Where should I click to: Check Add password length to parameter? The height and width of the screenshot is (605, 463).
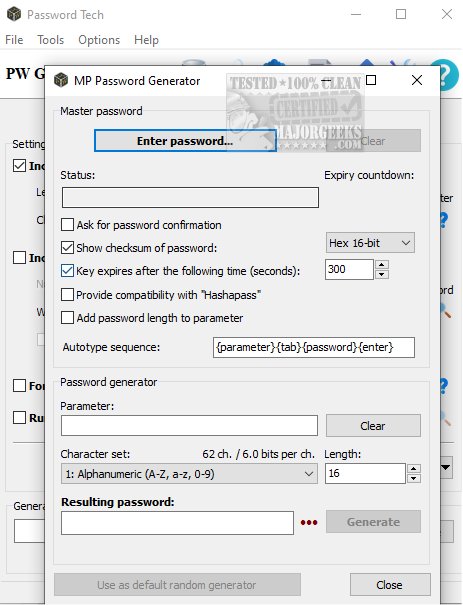tap(68, 318)
